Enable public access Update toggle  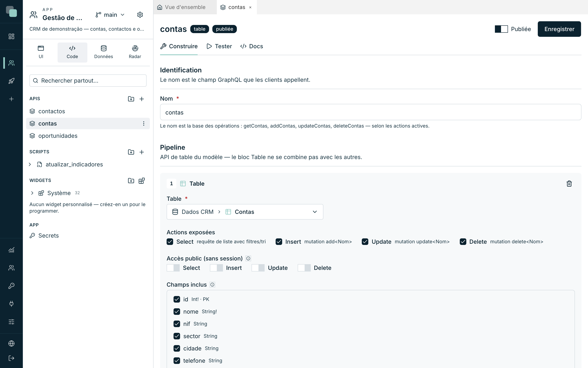(258, 268)
